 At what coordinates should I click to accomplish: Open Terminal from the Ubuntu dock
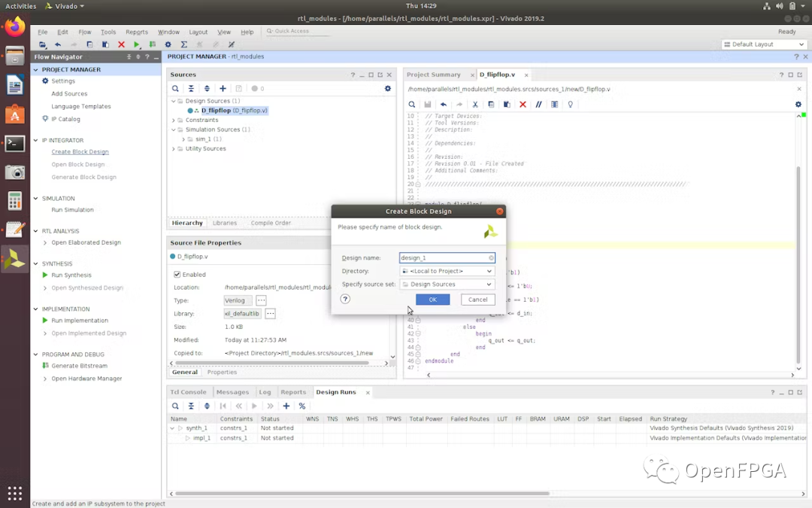tap(14, 143)
